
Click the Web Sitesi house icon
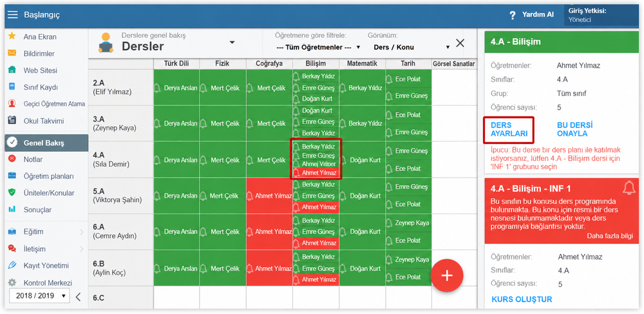pos(12,70)
